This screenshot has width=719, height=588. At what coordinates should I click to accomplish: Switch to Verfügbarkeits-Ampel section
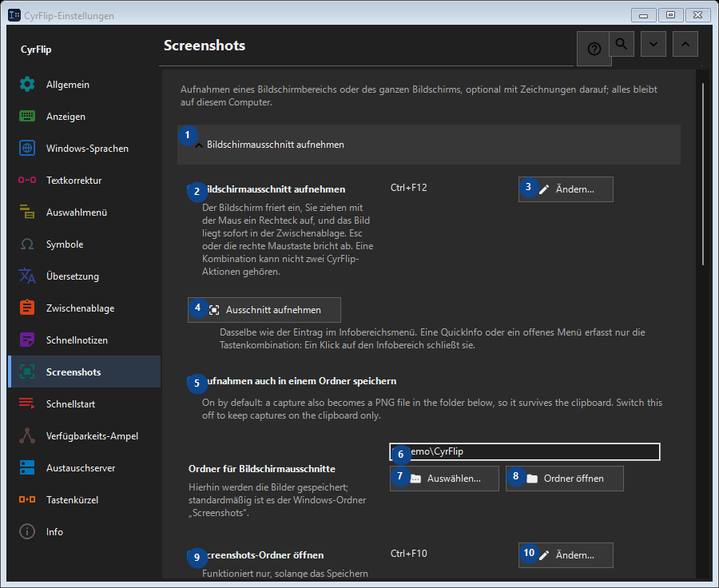tap(85, 436)
